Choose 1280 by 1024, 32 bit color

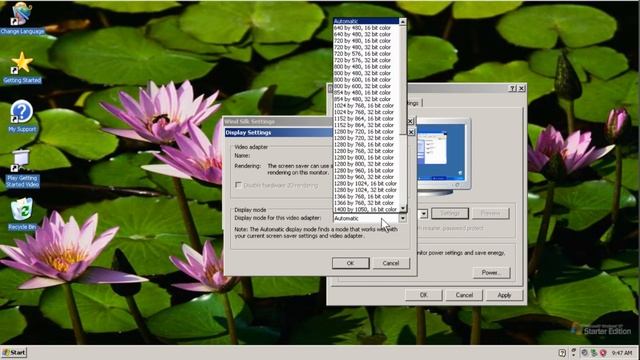click(366, 190)
